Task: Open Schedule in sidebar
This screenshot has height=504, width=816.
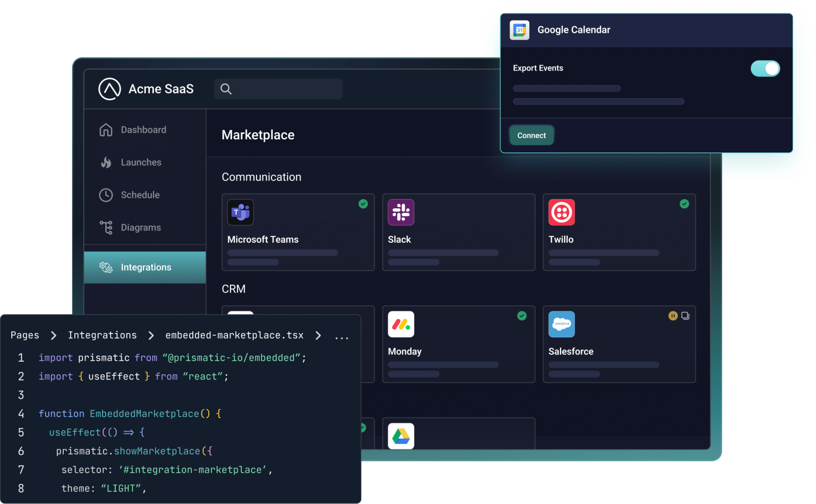Action: (x=145, y=195)
